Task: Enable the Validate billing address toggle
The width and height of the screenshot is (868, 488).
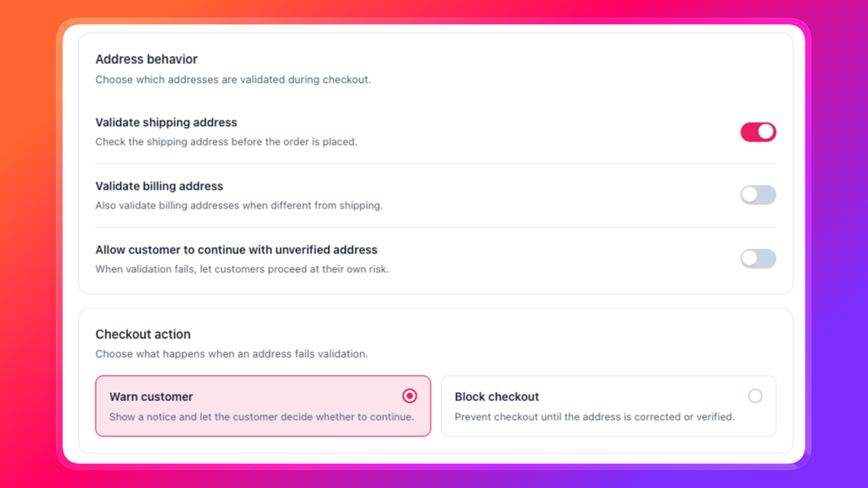Action: 758,195
